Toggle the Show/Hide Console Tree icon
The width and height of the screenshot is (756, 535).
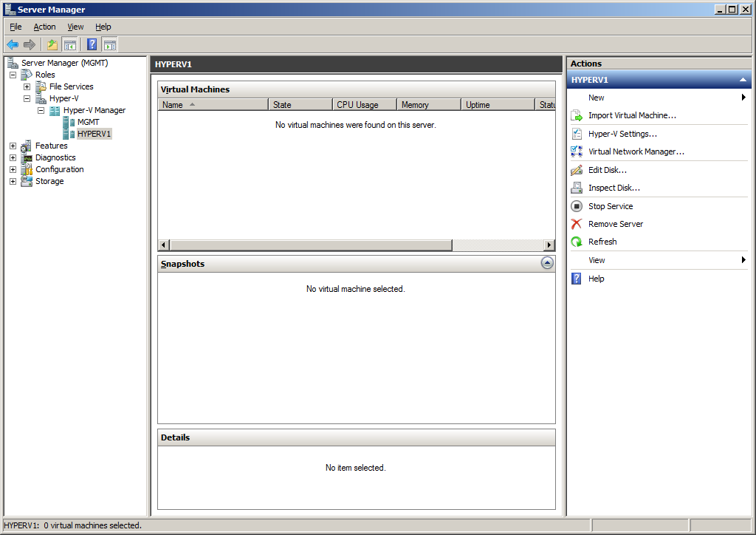[70, 45]
